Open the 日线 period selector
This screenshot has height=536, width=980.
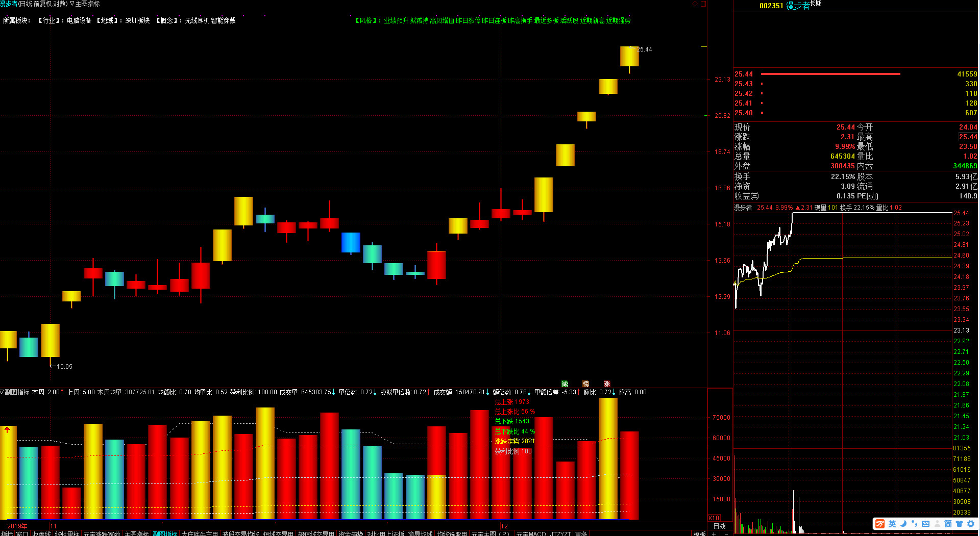click(719, 526)
